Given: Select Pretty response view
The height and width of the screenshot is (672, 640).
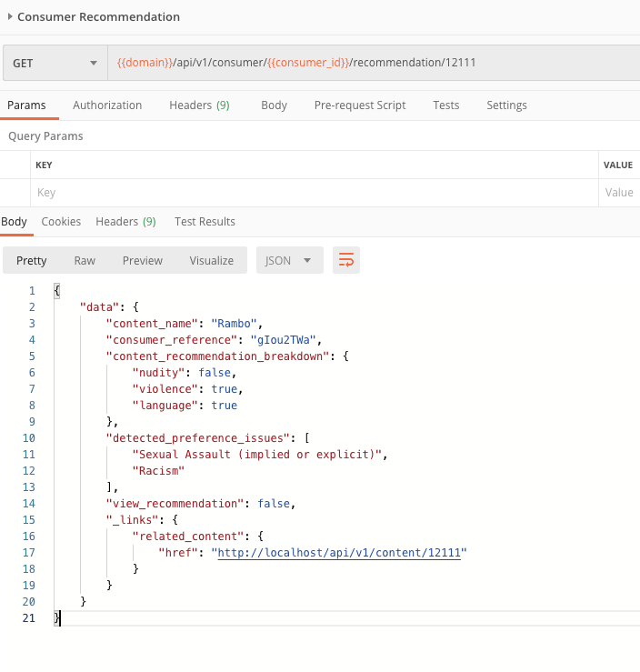Looking at the screenshot, I should point(31,261).
